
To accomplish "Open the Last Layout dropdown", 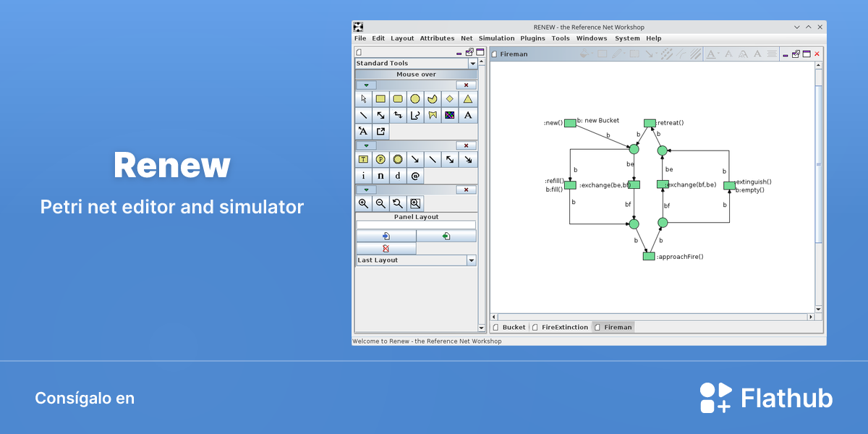I will pos(472,260).
